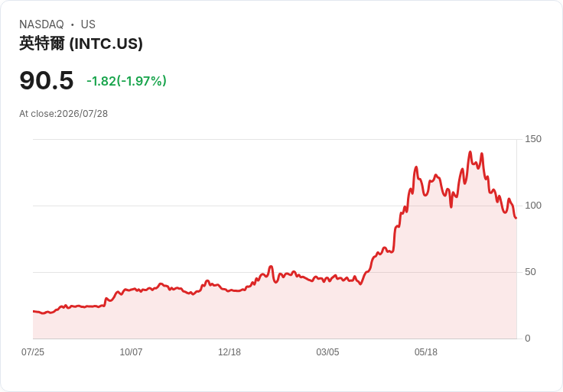Click the At close:2026/07/28 timestamp

pos(63,114)
